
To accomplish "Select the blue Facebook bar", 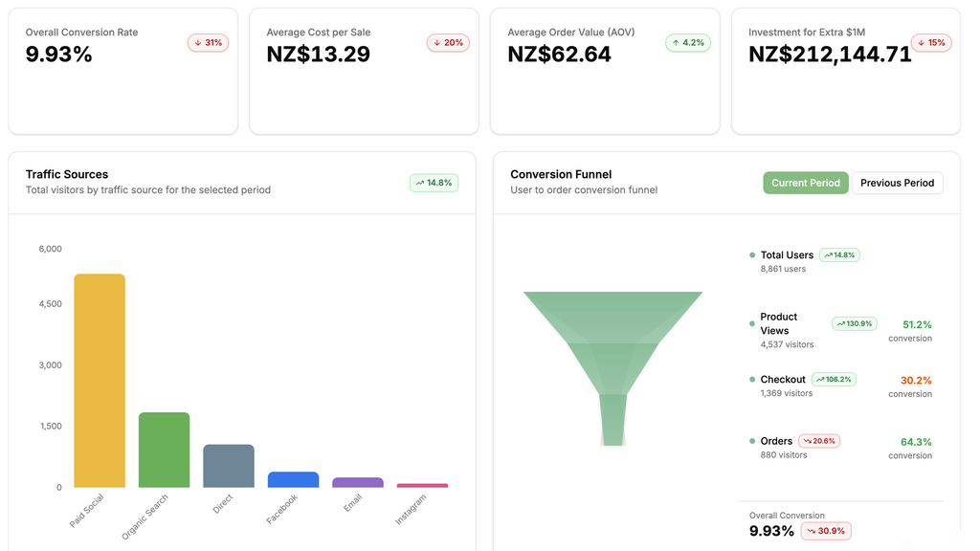I will [293, 479].
